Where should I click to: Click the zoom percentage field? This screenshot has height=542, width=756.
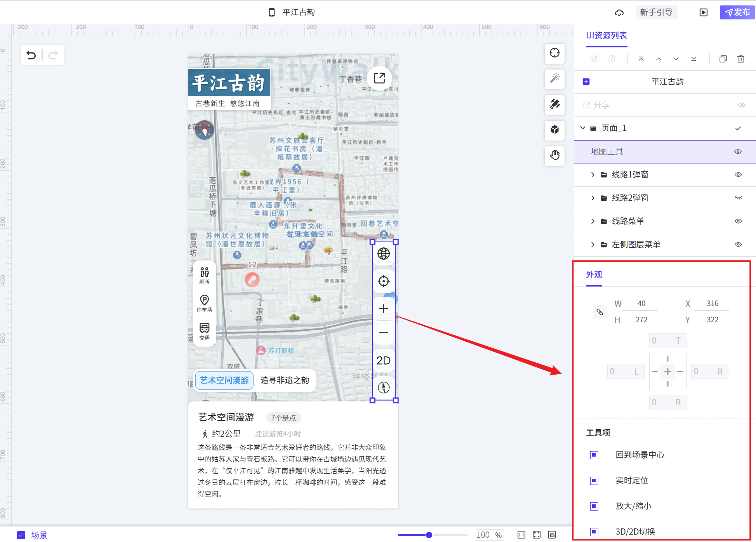point(489,535)
